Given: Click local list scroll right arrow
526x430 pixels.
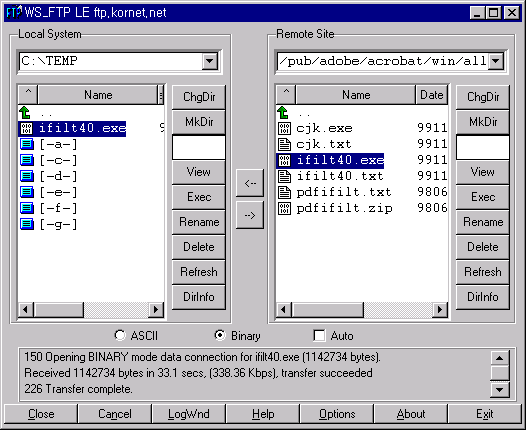Looking at the screenshot, I should pos(156,309).
